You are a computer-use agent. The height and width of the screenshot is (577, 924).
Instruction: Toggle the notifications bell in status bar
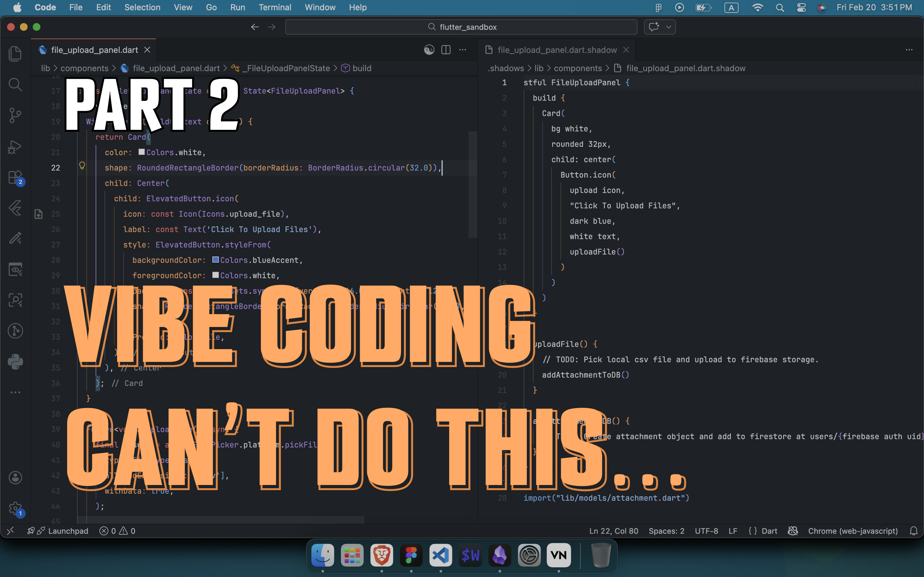913,531
